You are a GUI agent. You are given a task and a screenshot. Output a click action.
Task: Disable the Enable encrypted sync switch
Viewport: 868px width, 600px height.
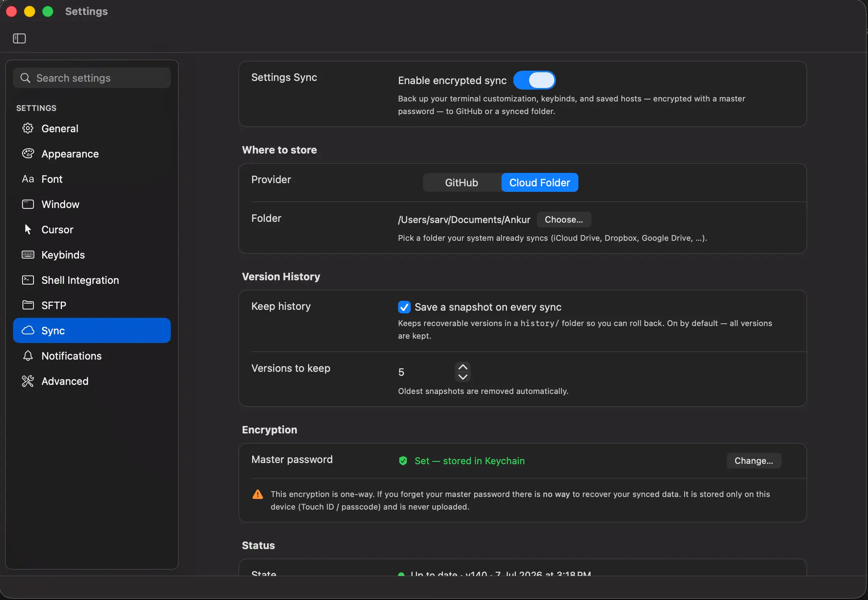(534, 80)
